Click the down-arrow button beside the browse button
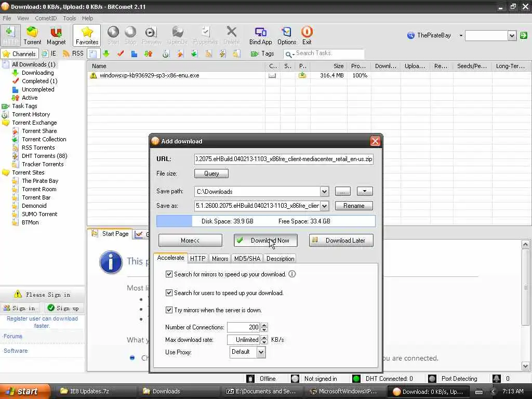 coord(365,191)
